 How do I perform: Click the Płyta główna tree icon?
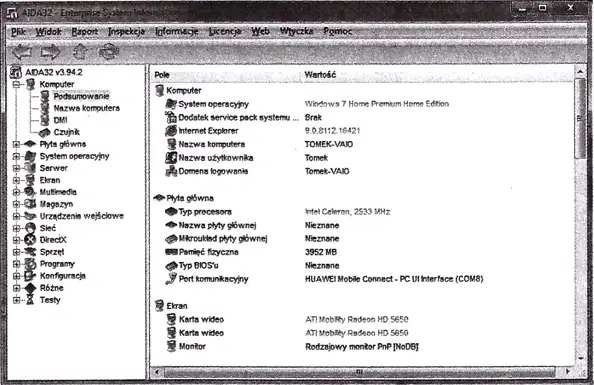tap(30, 144)
